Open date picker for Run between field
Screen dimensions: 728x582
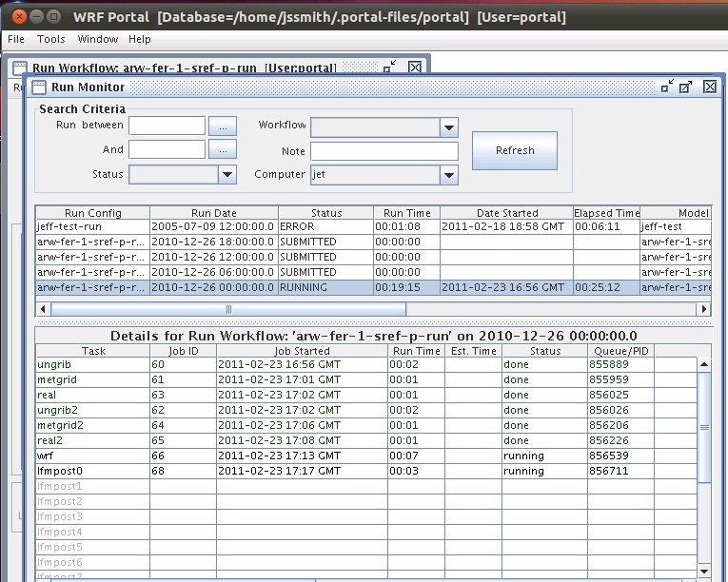(x=222, y=126)
